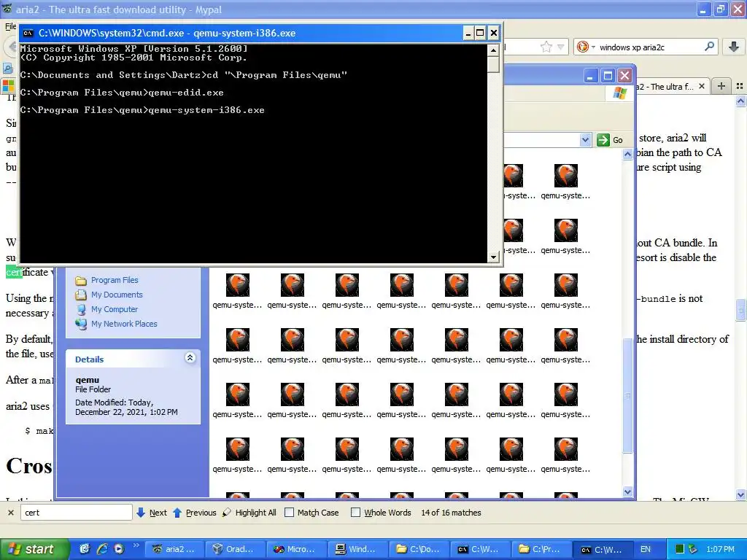Click the 1:07 PM taskbar clock
This screenshot has width=747, height=560.
[x=720, y=549]
